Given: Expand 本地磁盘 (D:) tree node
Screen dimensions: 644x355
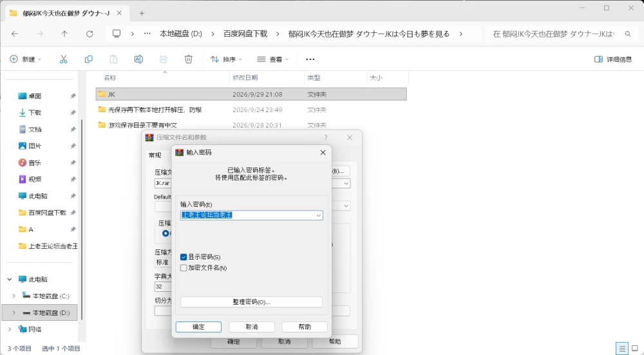Looking at the screenshot, I should 14,312.
